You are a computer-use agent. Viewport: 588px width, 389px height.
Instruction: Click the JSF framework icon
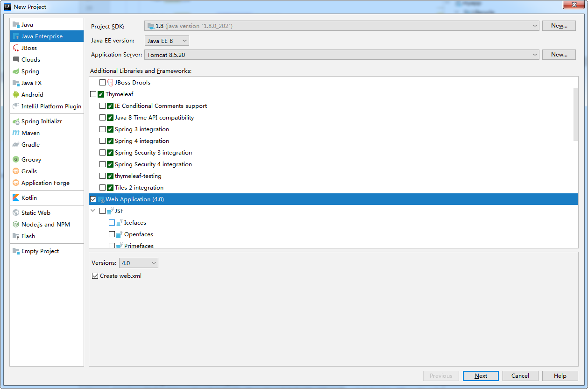[x=110, y=211]
